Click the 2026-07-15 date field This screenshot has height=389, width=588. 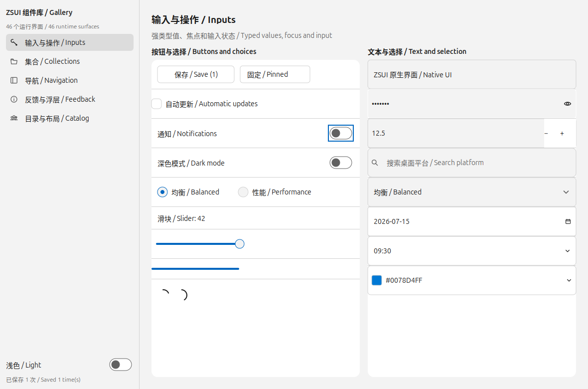pos(472,221)
